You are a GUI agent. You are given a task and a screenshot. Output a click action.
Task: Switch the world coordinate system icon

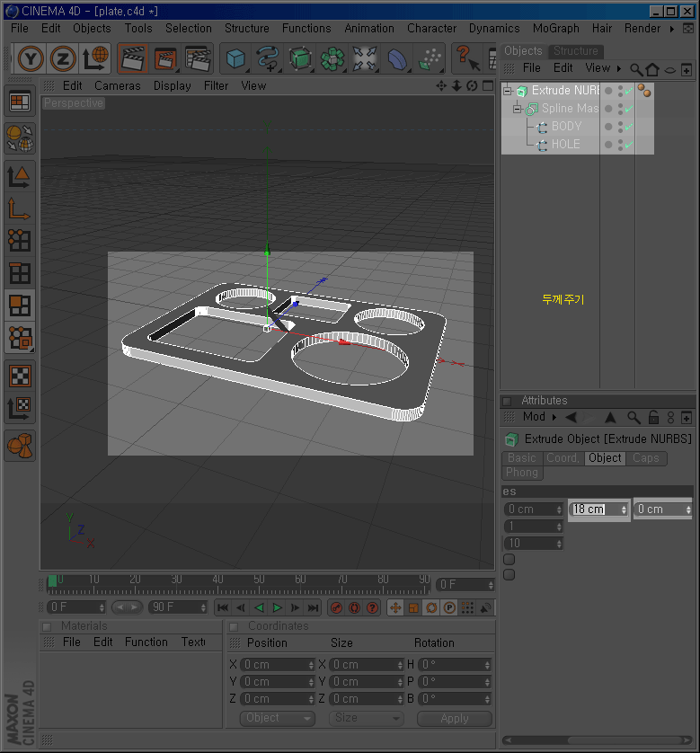[x=95, y=59]
